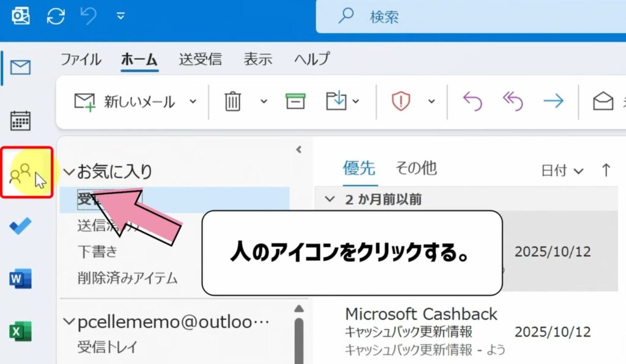Open the Calendar view icon
This screenshot has height=364, width=626.
coord(21,120)
